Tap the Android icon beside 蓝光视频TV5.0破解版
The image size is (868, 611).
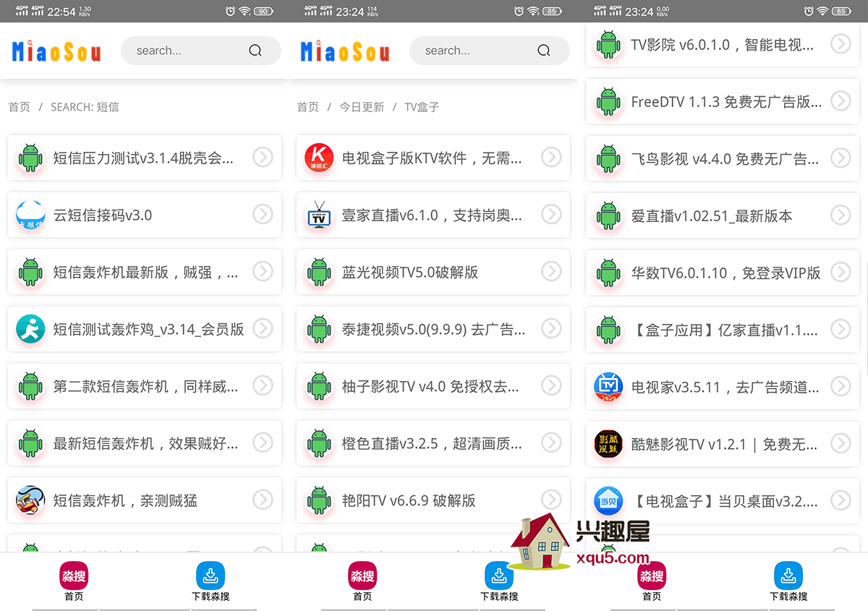[319, 272]
